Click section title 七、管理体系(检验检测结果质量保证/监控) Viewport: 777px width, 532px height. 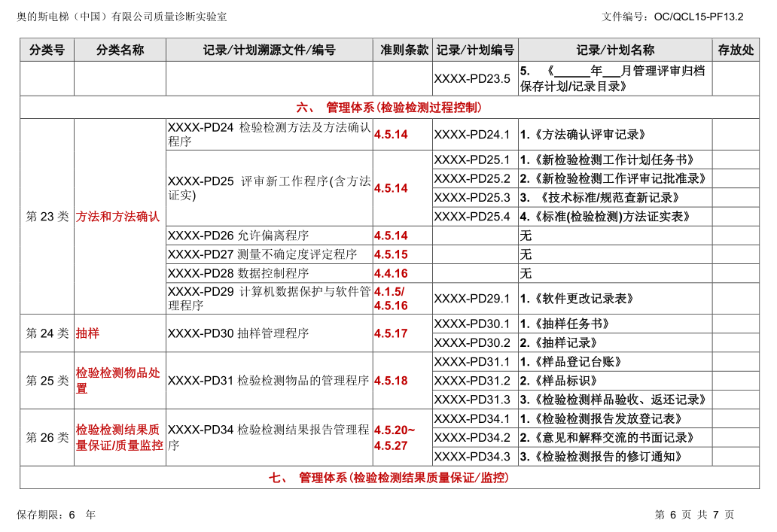coord(389,478)
